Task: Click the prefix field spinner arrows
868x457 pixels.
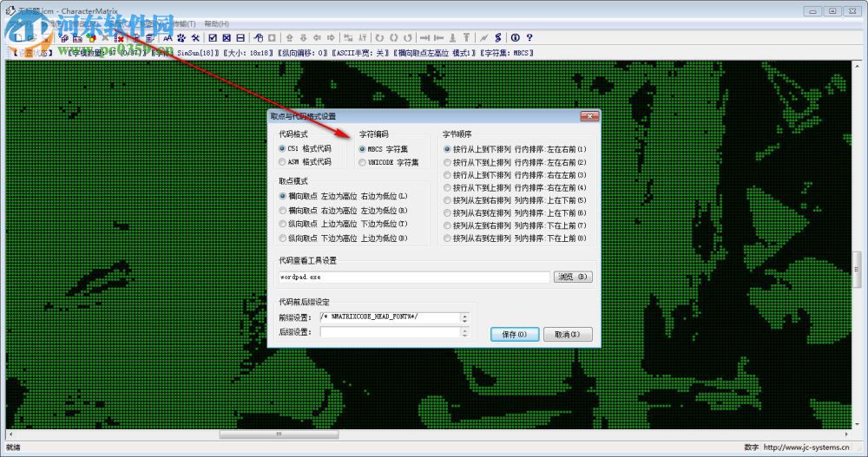Action: tap(465, 317)
